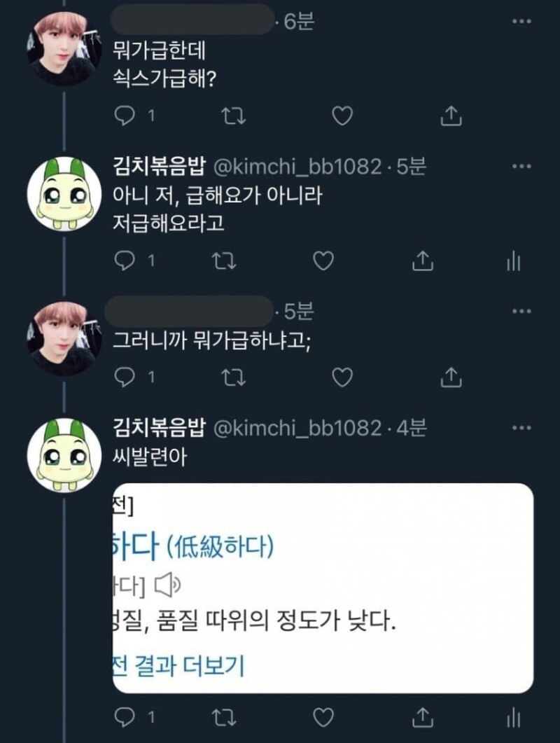View analytics for the '저급해요라고' tweet
The width and height of the screenshot is (560, 743).
[x=513, y=261]
